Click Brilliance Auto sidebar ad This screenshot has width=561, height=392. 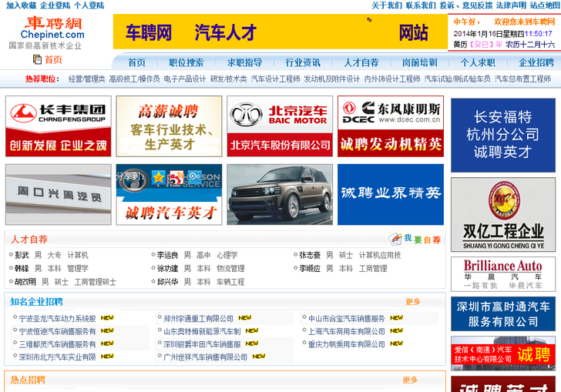(x=503, y=274)
